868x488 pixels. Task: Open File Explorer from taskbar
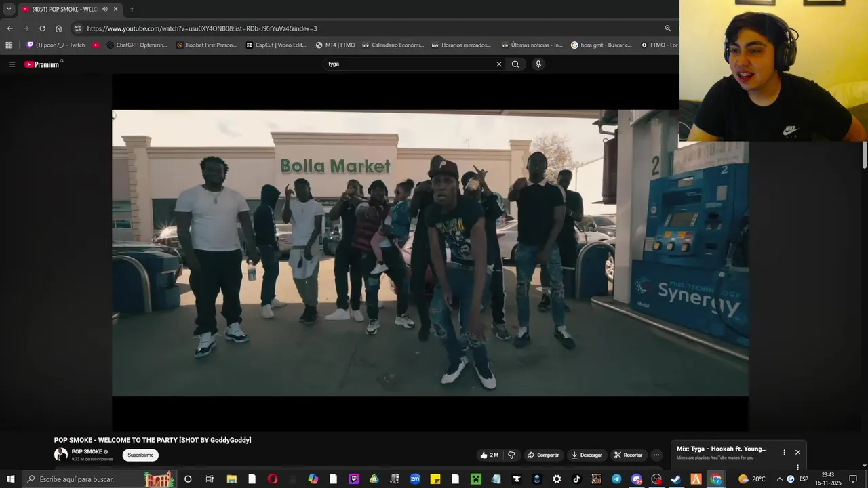231,479
